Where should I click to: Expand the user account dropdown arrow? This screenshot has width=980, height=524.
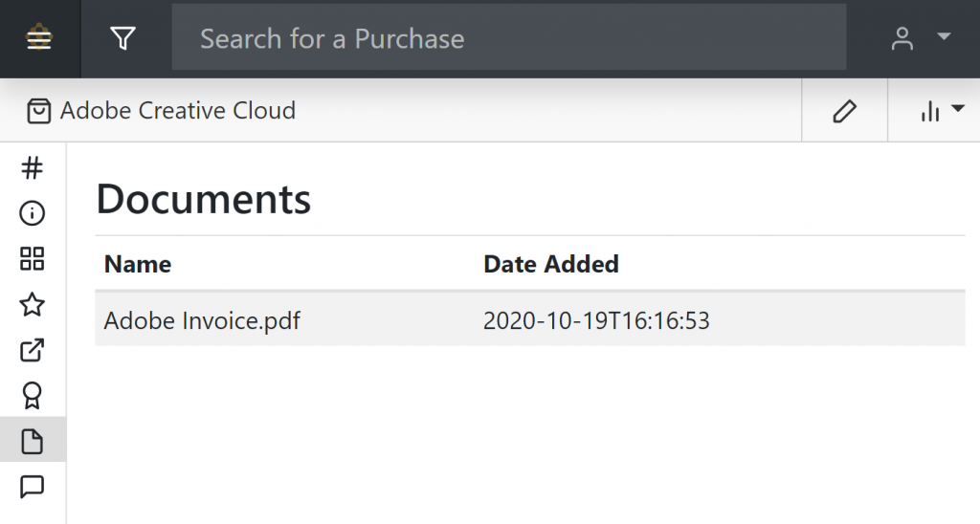click(944, 36)
